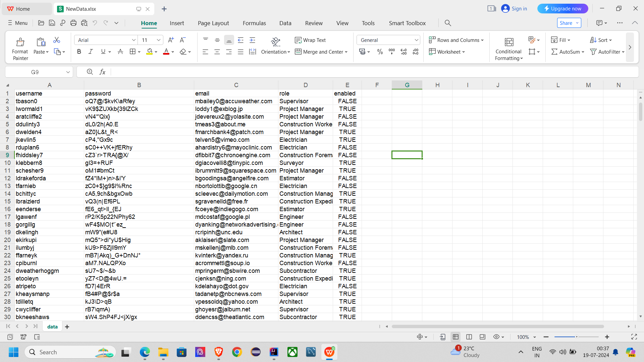Viewport: 644px width, 362px height.
Task: Expand the Arial font name dropdown
Action: click(x=133, y=40)
